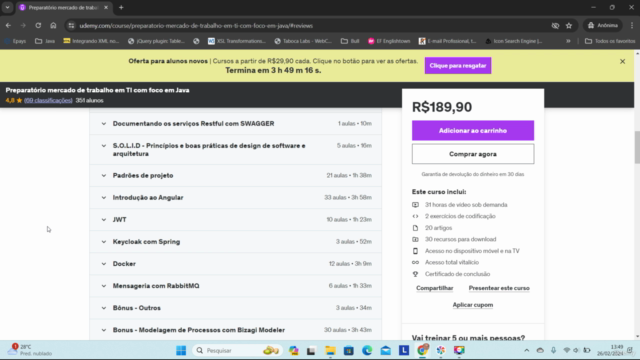This screenshot has height=360, width=640.
Task: Open the Java bookmarks folder
Action: [45, 41]
